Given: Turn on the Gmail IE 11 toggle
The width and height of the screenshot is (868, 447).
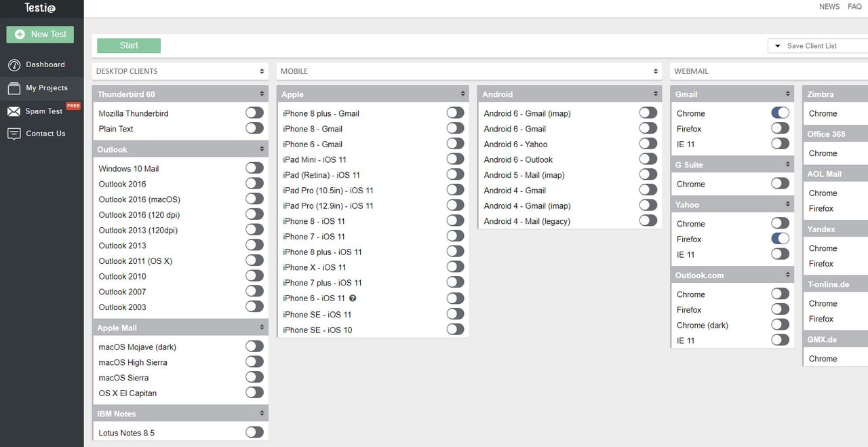Looking at the screenshot, I should [x=780, y=144].
